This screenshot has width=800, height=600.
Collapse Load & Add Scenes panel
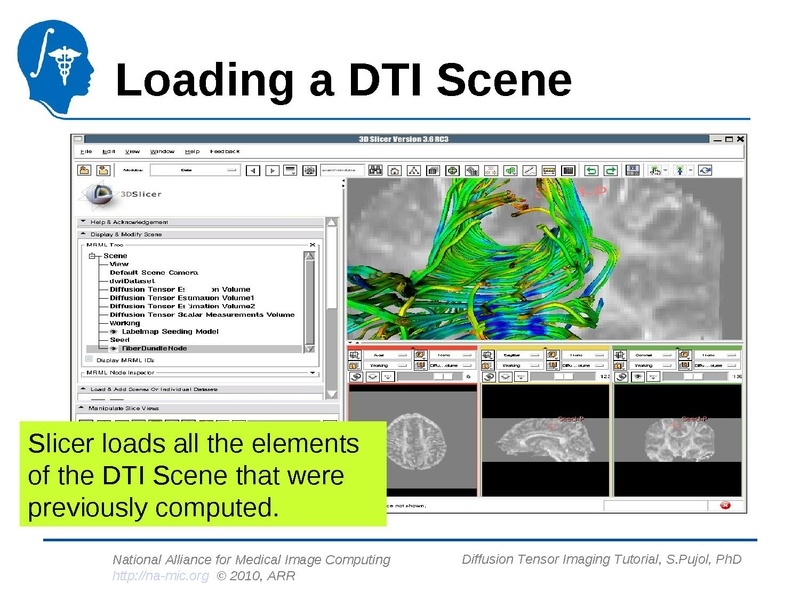click(200, 389)
